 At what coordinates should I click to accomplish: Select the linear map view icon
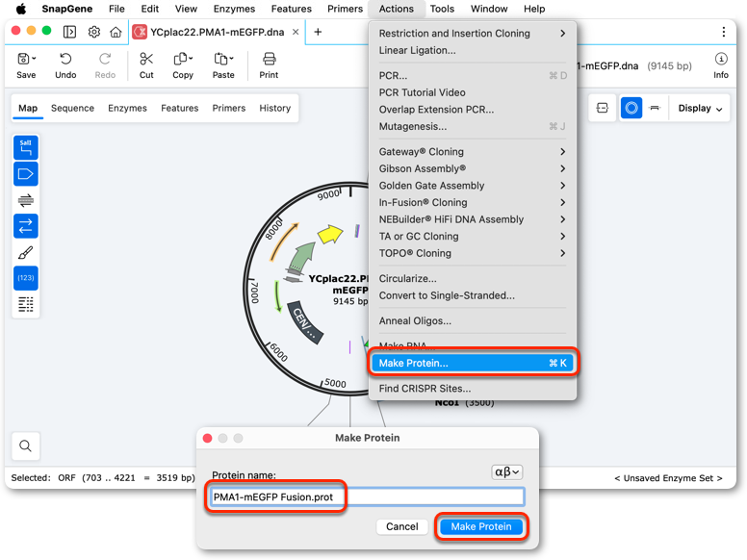click(x=655, y=108)
